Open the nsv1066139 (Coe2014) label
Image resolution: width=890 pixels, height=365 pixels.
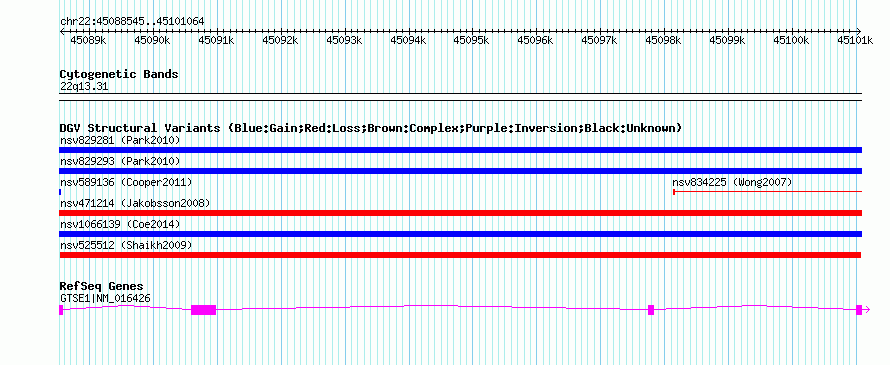pos(120,224)
